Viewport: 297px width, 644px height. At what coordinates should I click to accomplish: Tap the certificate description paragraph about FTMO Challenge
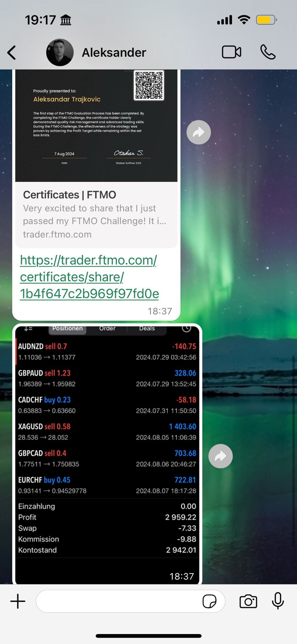coord(89,124)
